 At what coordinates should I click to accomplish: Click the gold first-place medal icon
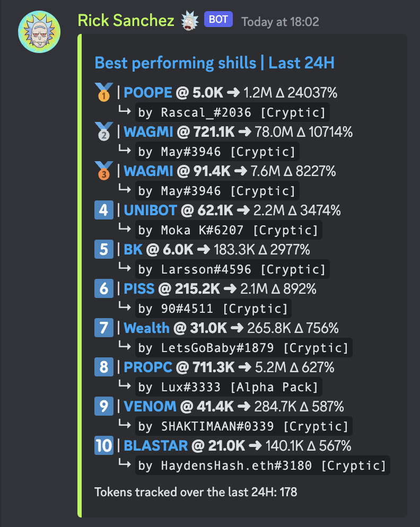[x=104, y=92]
